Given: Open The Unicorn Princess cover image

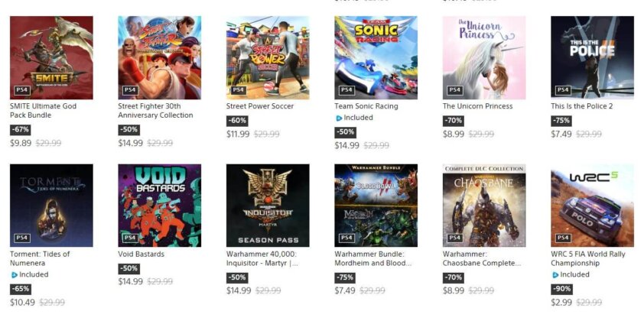Looking at the screenshot, I should (x=484, y=57).
